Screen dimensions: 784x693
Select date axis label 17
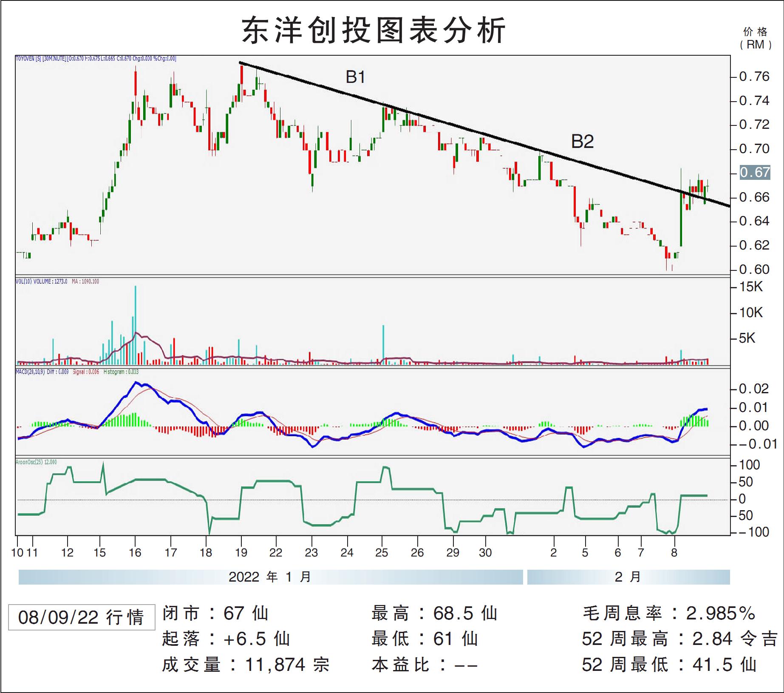pyautogui.click(x=170, y=553)
